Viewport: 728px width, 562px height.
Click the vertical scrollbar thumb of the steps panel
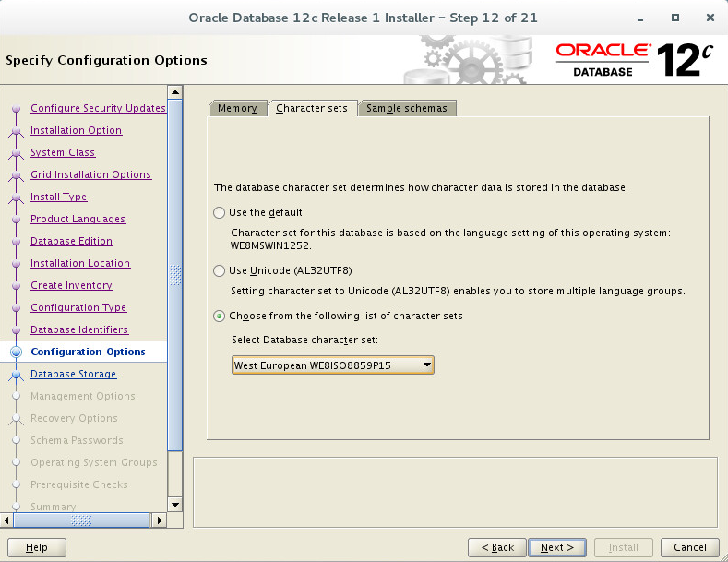pyautogui.click(x=175, y=274)
